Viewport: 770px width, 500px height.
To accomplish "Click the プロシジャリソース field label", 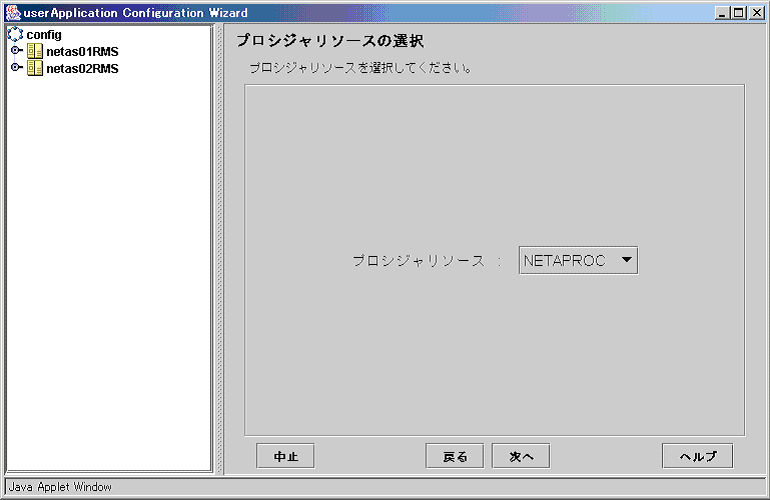I will tap(419, 260).
